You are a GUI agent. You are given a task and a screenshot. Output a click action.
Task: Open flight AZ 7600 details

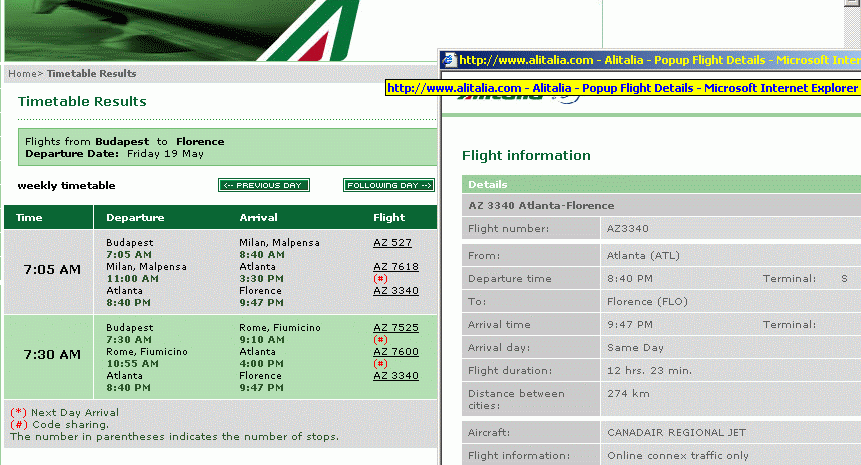click(x=396, y=351)
